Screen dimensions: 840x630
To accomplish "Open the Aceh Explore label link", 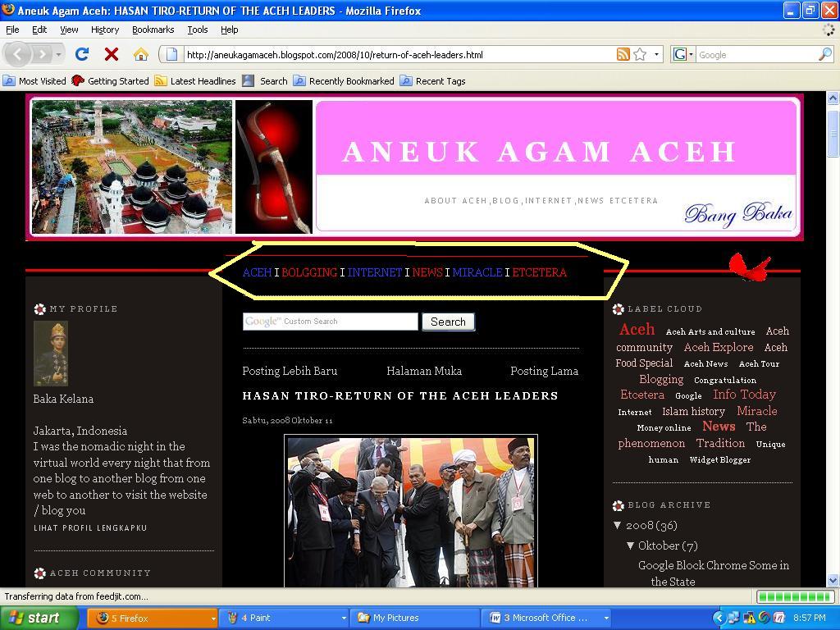I will (x=719, y=347).
